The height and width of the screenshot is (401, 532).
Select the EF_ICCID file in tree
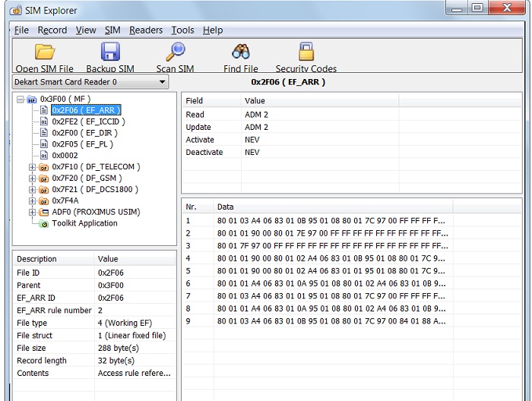tap(88, 122)
